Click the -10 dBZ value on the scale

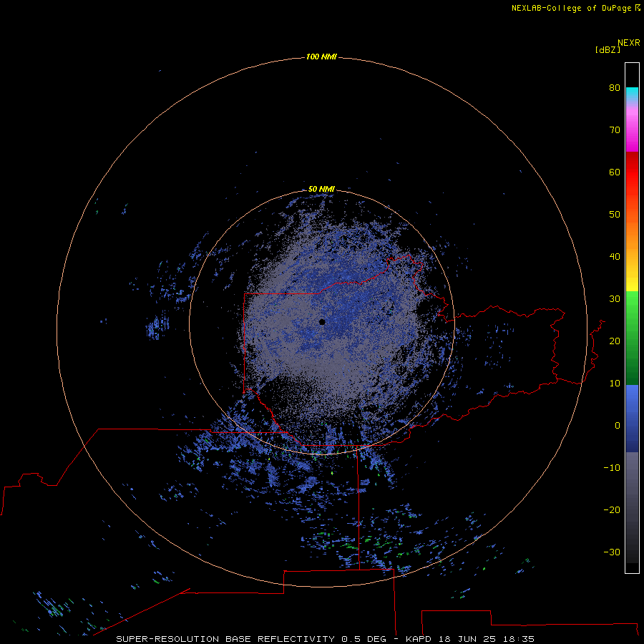[x=612, y=468]
